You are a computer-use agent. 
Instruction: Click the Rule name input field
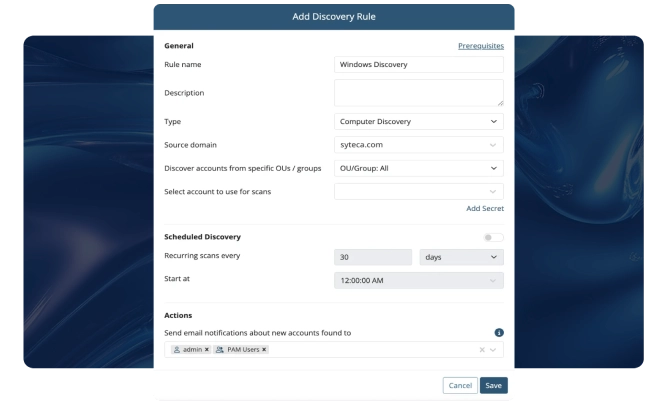click(x=419, y=64)
